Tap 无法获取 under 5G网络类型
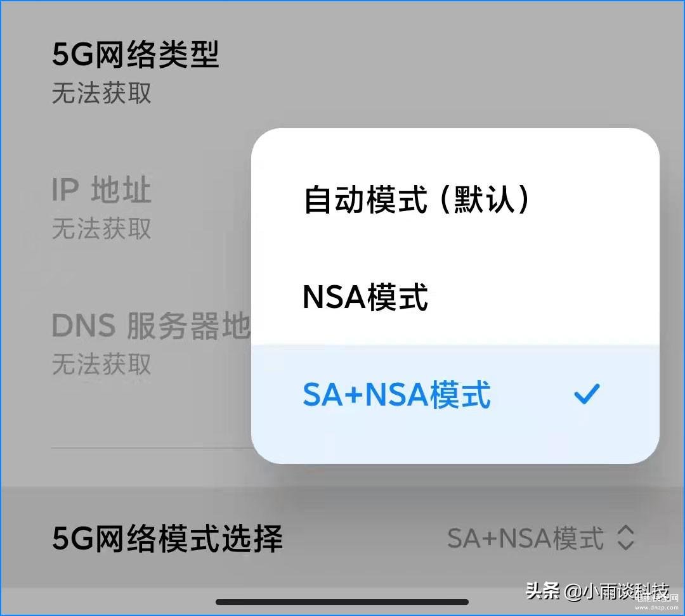This screenshot has height=616, width=685. [x=101, y=93]
